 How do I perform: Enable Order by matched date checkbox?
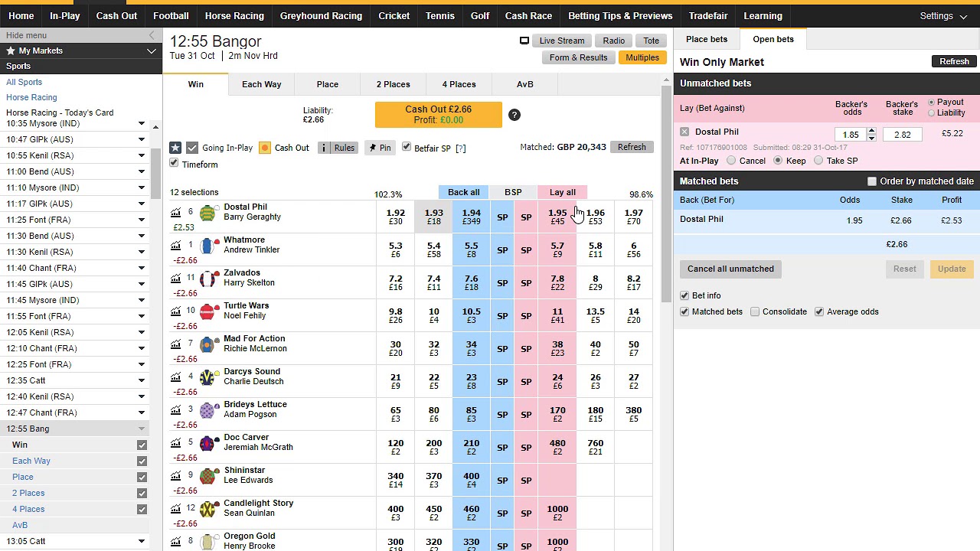point(871,181)
